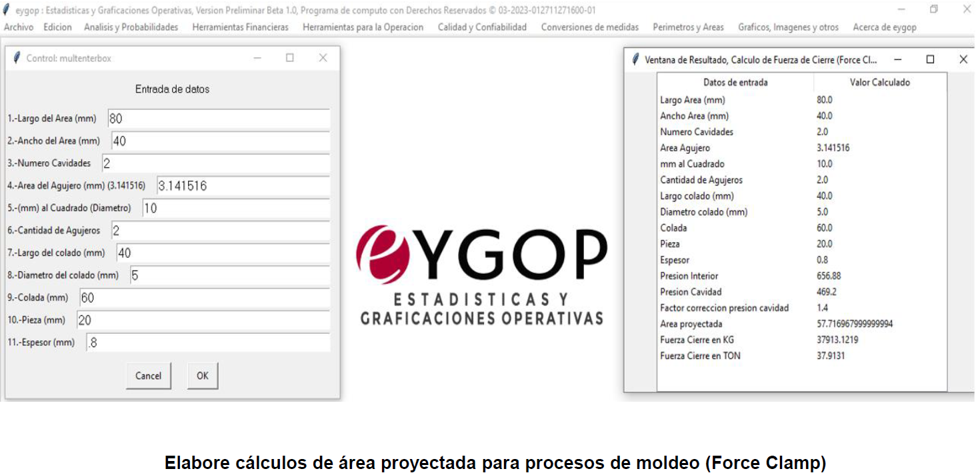The width and height of the screenshot is (980, 475).
Task: Click the Area del Agujero input field
Action: tap(243, 187)
